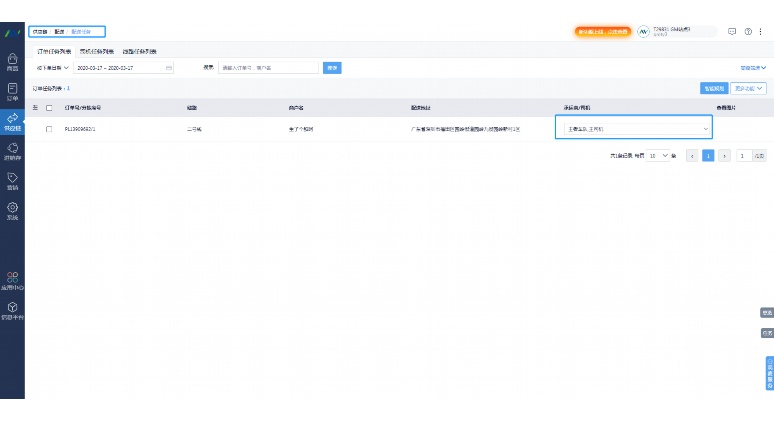Click the delivery address cell in the row
Screen dimensions: 774x421
tap(465, 129)
